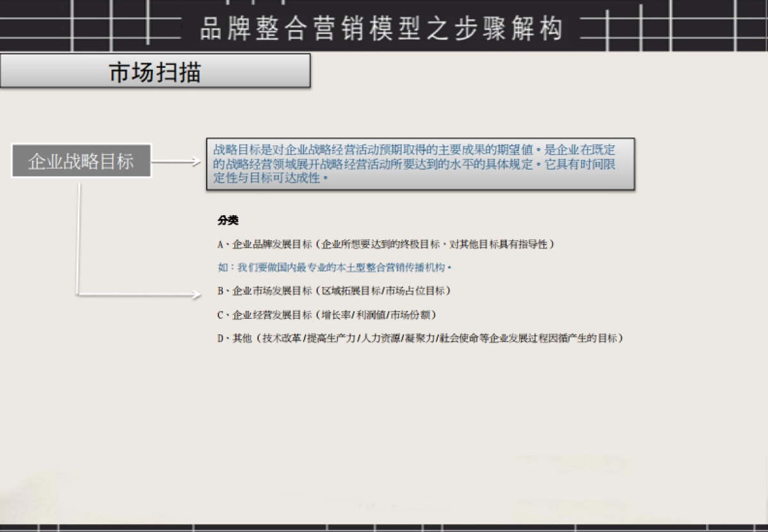The image size is (768, 532).
Task: Click the 战略目标 definition text box
Action: 419,163
